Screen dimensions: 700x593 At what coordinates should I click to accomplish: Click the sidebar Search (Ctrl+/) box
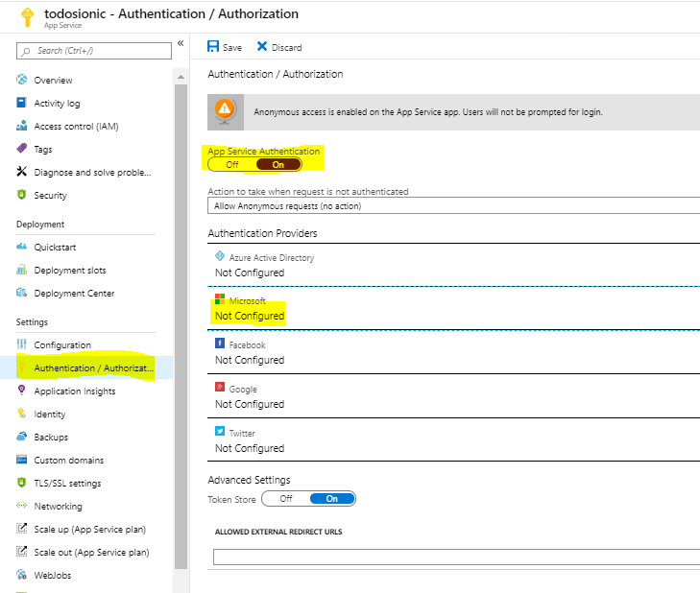pos(94,51)
